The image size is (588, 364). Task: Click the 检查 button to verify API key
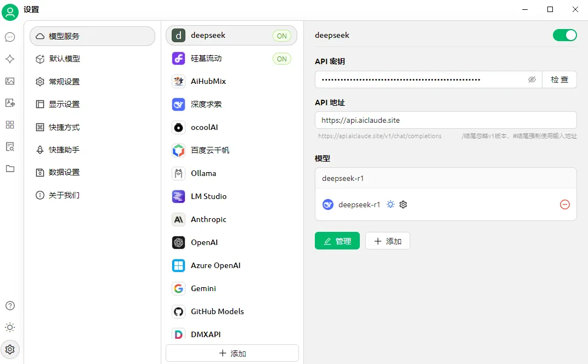(559, 79)
